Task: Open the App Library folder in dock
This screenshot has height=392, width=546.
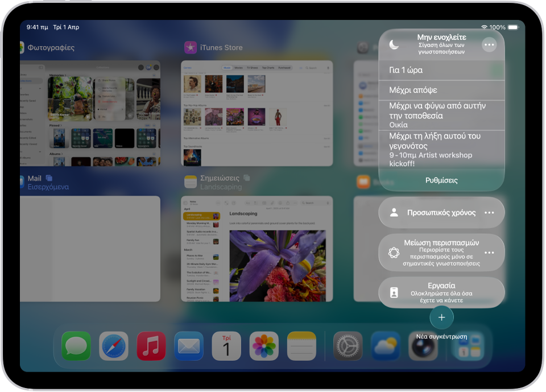Action: 469,346
